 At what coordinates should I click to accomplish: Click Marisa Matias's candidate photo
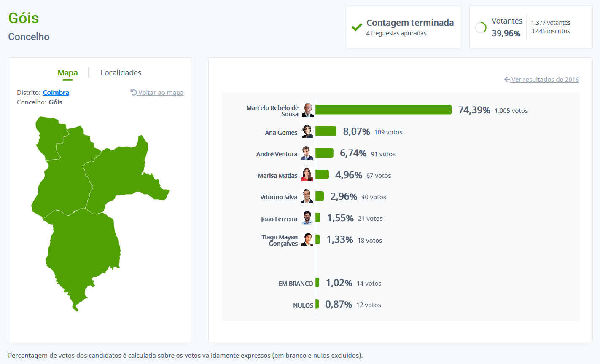point(307,175)
